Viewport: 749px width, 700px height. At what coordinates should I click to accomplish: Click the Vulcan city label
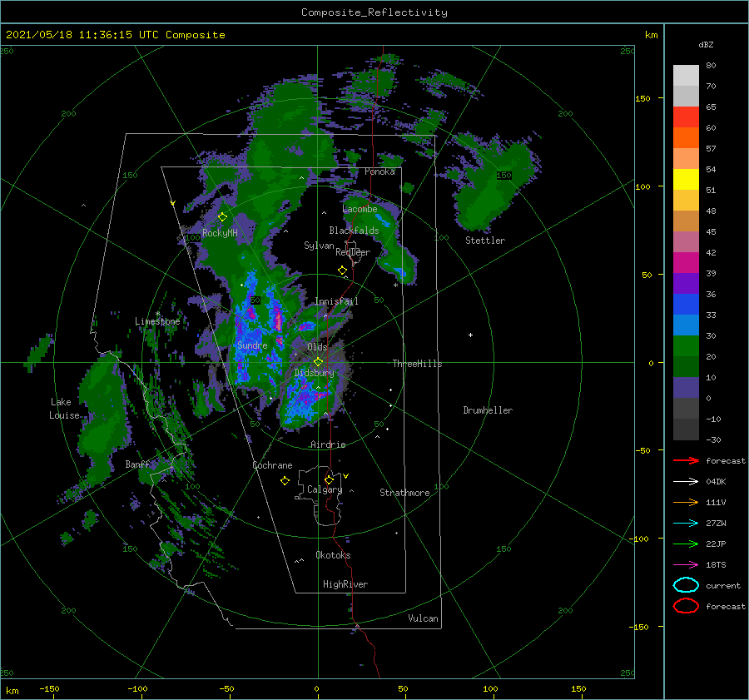click(x=423, y=618)
